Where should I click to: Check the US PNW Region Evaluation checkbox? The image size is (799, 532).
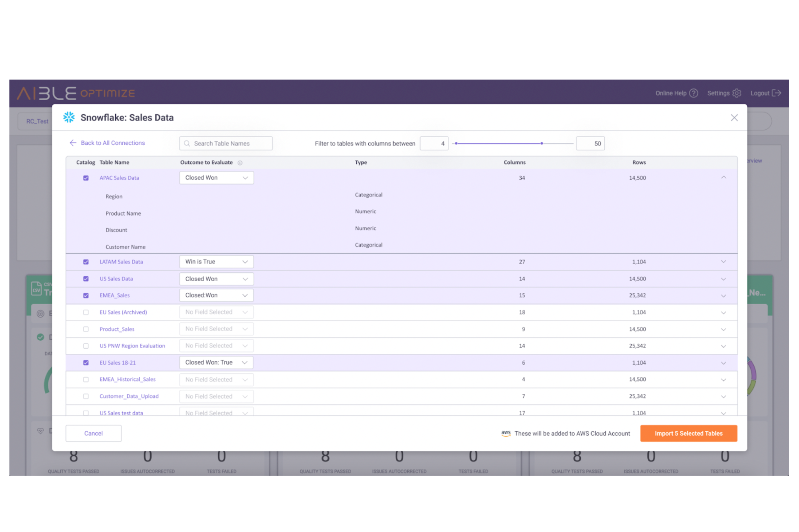click(x=86, y=346)
